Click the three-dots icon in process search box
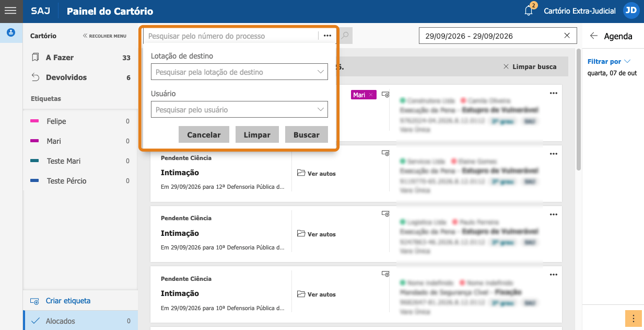This screenshot has width=644, height=330. tap(327, 36)
